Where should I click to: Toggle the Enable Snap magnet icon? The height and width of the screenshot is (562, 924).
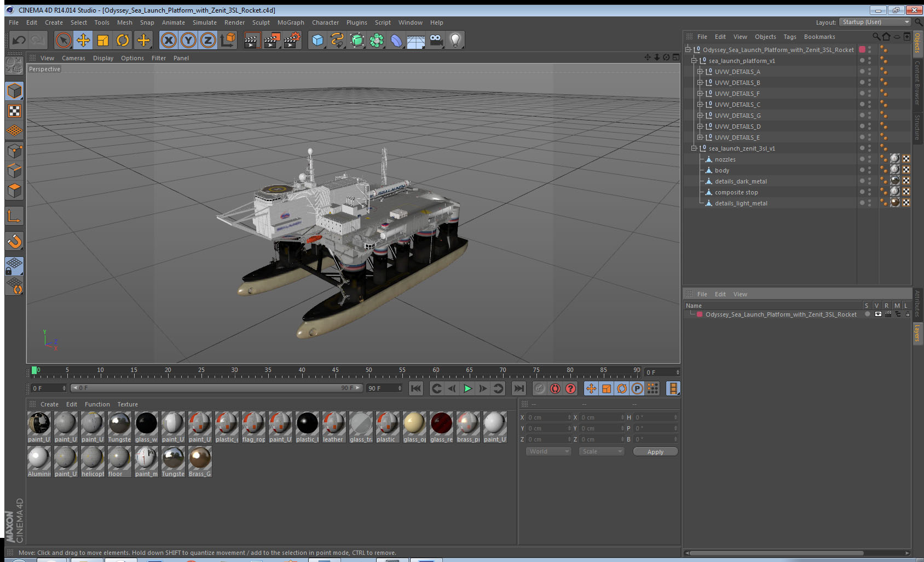pos(14,241)
